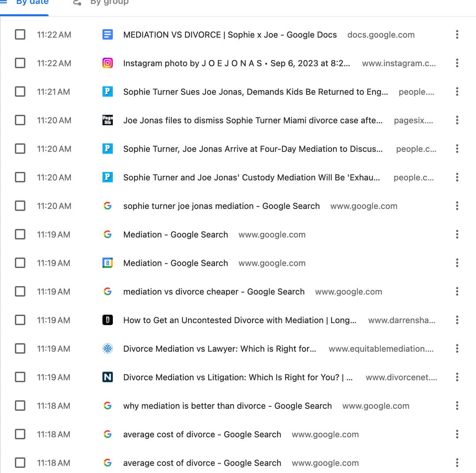Check the box for mediation vs divorce cheaper
This screenshot has width=476, height=473.
pyautogui.click(x=20, y=291)
